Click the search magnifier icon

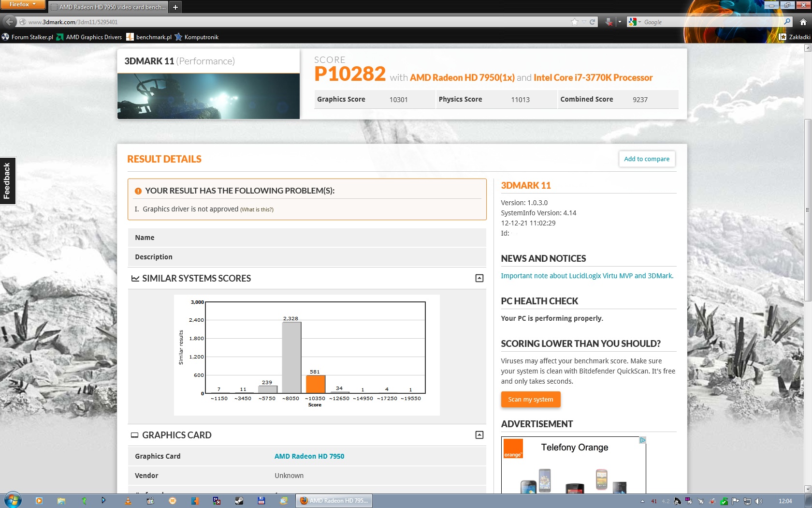[x=787, y=22]
